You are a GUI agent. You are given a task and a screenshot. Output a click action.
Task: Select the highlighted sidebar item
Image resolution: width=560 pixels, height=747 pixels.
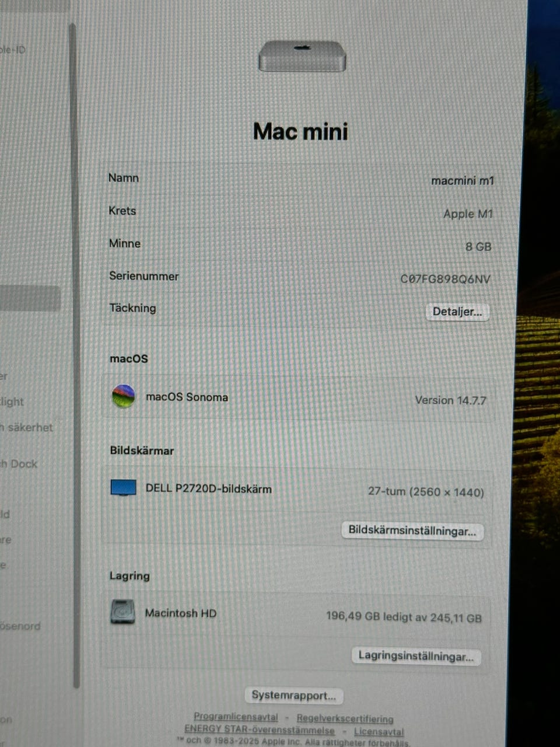coord(29,298)
